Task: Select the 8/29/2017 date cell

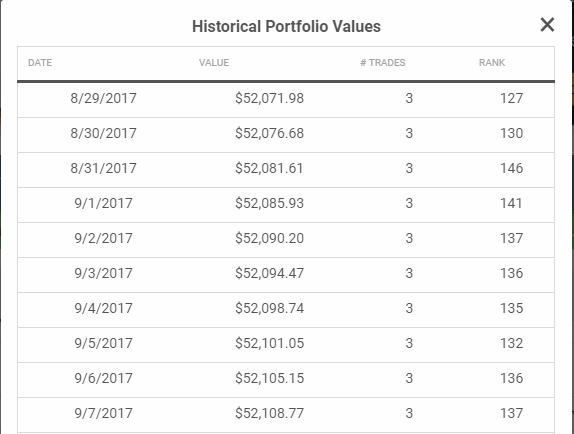Action: click(x=103, y=98)
